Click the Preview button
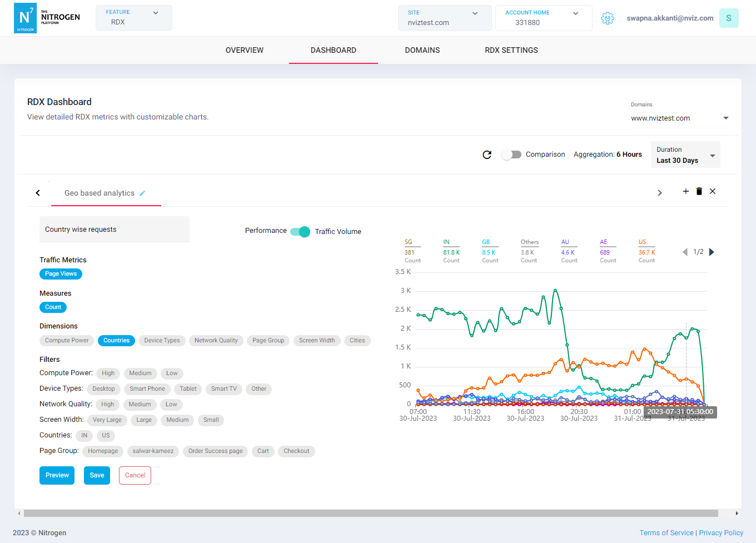The height and width of the screenshot is (543, 756). [x=57, y=475]
